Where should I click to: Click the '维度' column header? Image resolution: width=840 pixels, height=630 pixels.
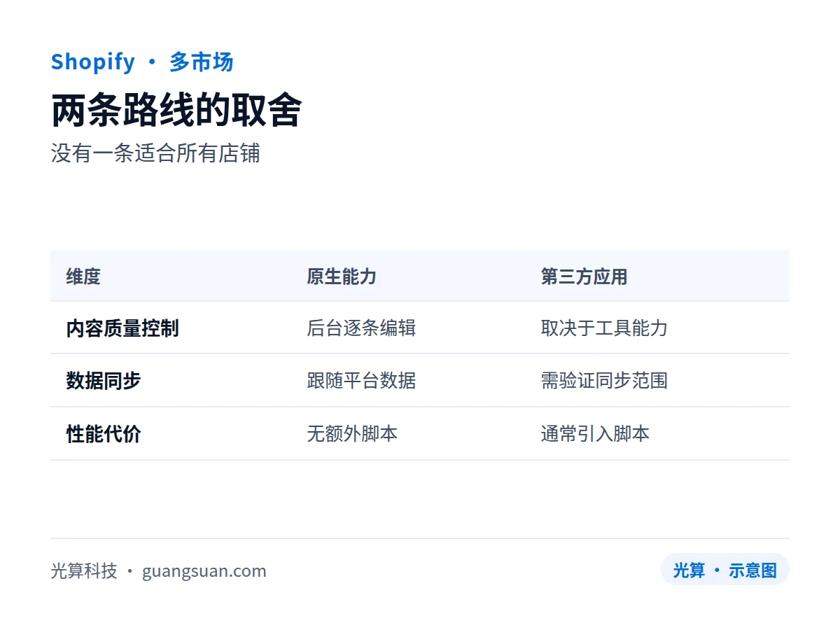click(83, 276)
